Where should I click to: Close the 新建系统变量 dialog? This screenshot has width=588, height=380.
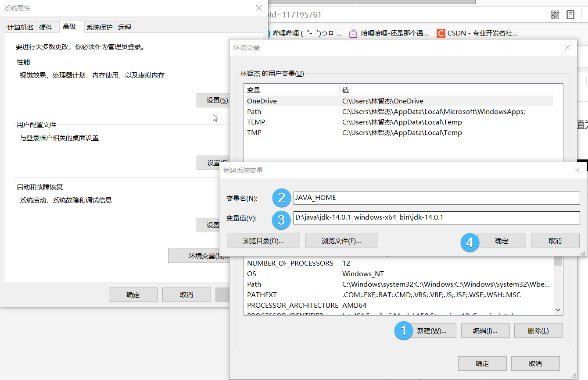coord(577,170)
